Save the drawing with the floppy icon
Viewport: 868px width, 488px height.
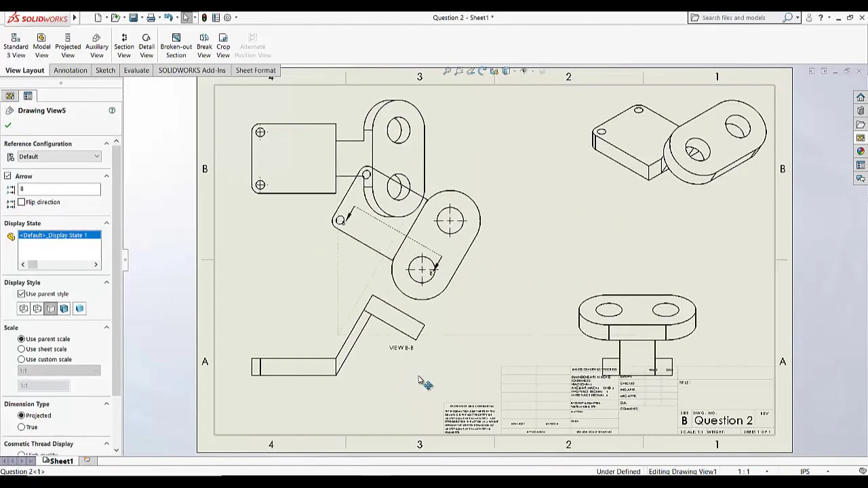click(x=134, y=18)
